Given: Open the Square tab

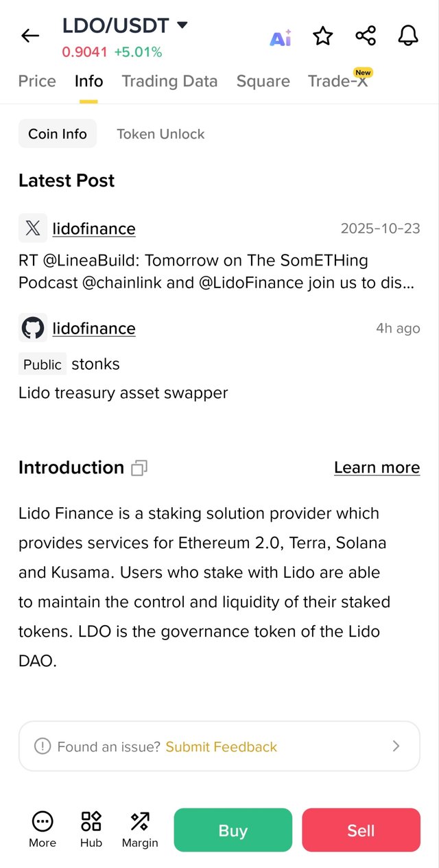Looking at the screenshot, I should click(263, 81).
